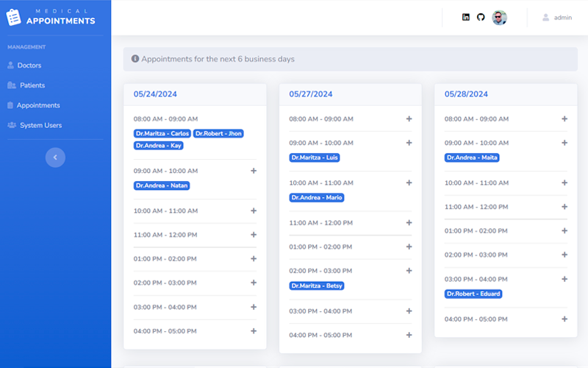Open the Dr.Andrea - Mario appointment badge
The height and width of the screenshot is (368, 588).
[317, 197]
